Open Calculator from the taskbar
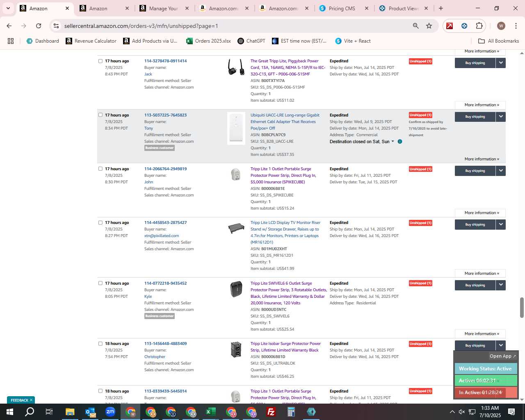 click(x=291, y=412)
